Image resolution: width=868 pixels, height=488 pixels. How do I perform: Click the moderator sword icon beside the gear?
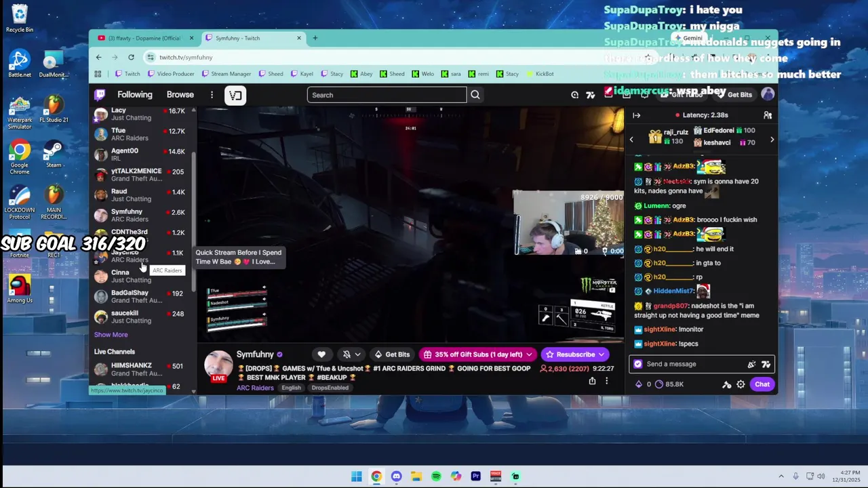(726, 384)
